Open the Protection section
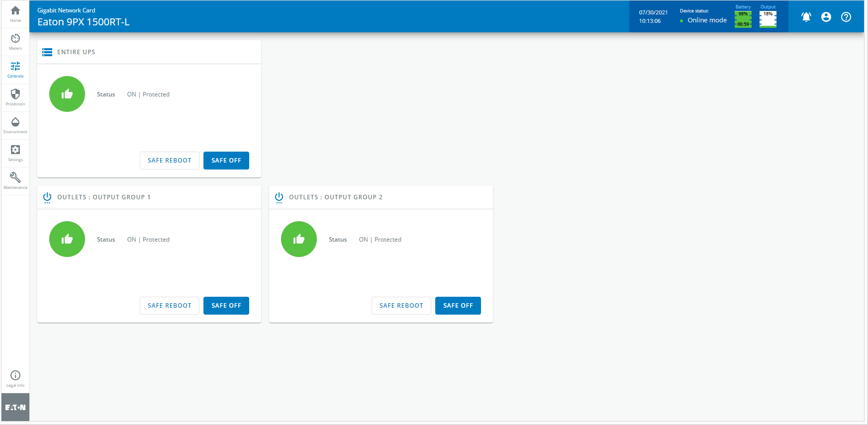This screenshot has width=868, height=425. point(15,97)
